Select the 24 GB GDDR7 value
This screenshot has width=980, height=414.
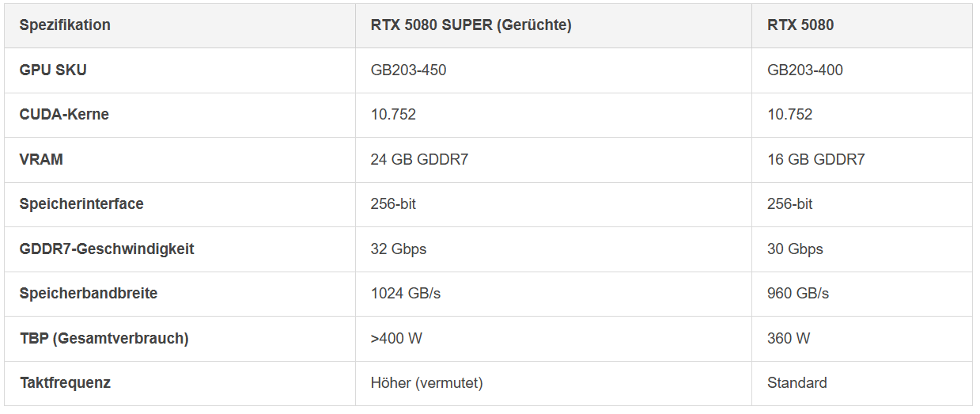click(x=419, y=159)
